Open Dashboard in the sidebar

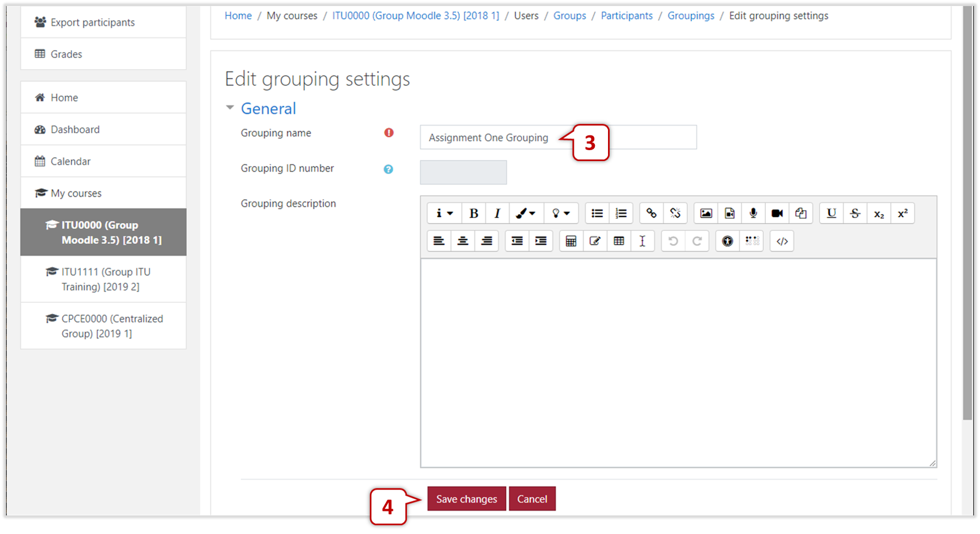(x=103, y=129)
